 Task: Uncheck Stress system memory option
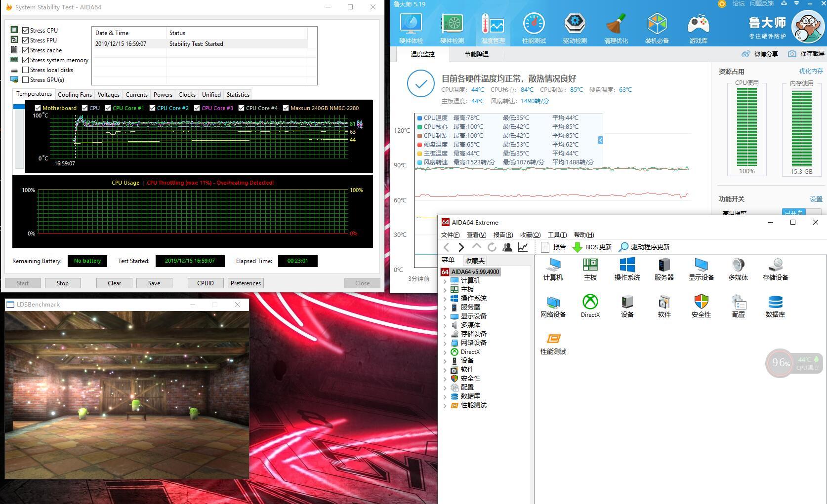pyautogui.click(x=26, y=60)
